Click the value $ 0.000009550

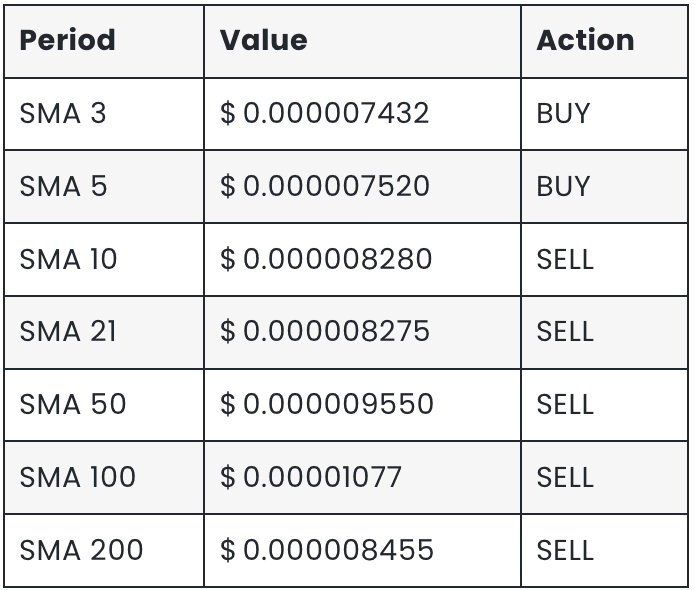tap(326, 404)
